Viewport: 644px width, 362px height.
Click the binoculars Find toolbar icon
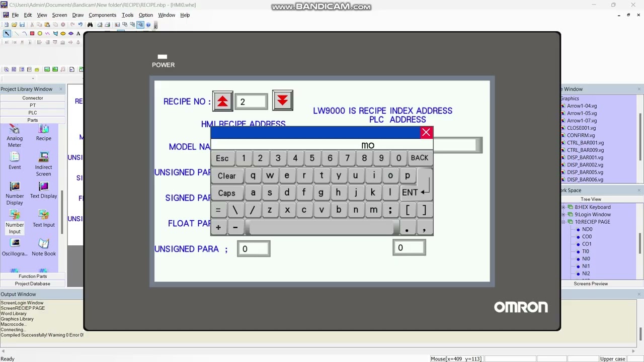click(90, 25)
